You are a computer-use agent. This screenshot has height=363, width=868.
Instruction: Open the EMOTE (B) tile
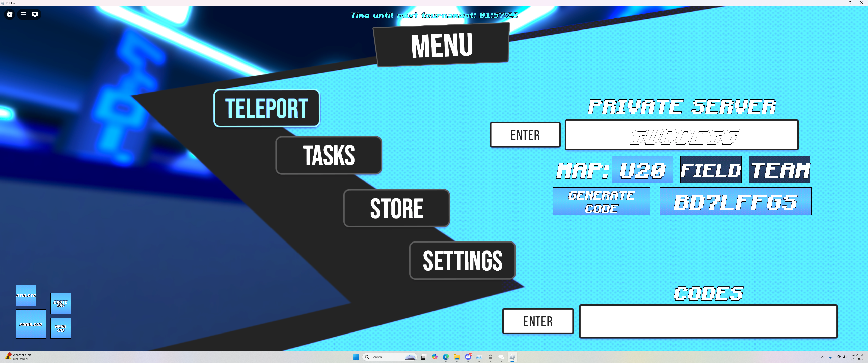(x=61, y=304)
